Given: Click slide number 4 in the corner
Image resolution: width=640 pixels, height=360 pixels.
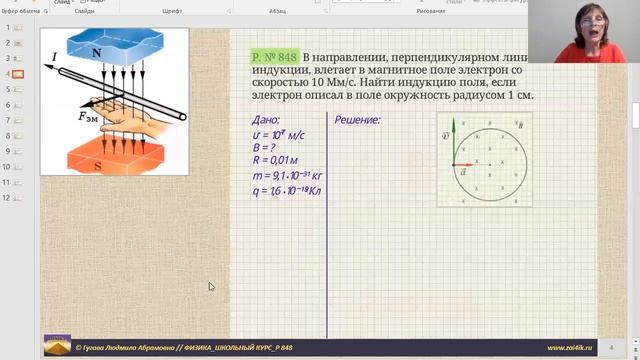Looking at the screenshot, I should pos(611,348).
